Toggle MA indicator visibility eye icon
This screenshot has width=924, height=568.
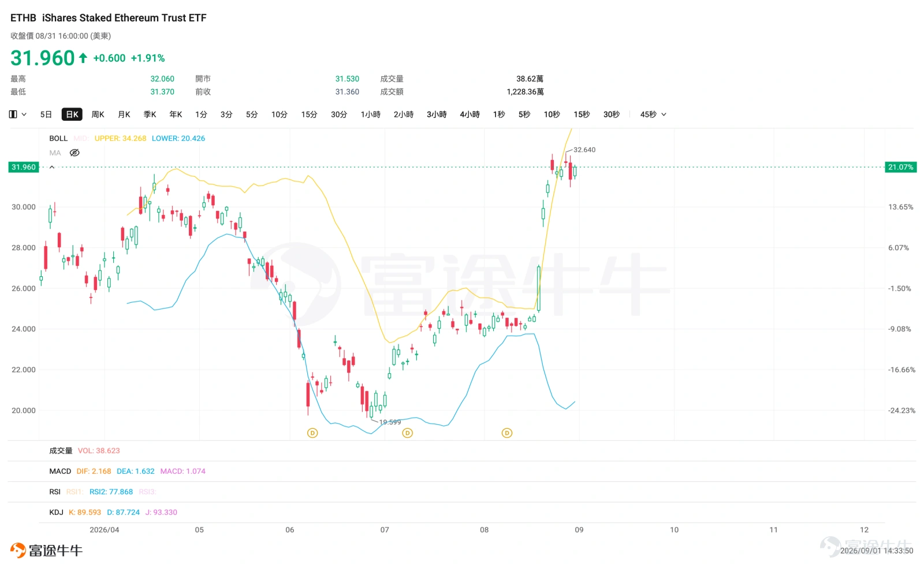coord(74,153)
